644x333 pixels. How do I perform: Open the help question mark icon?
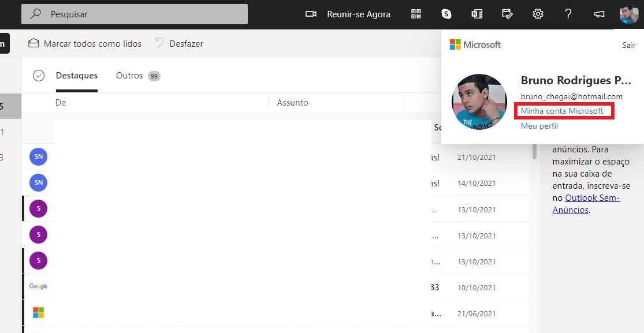[x=568, y=14]
